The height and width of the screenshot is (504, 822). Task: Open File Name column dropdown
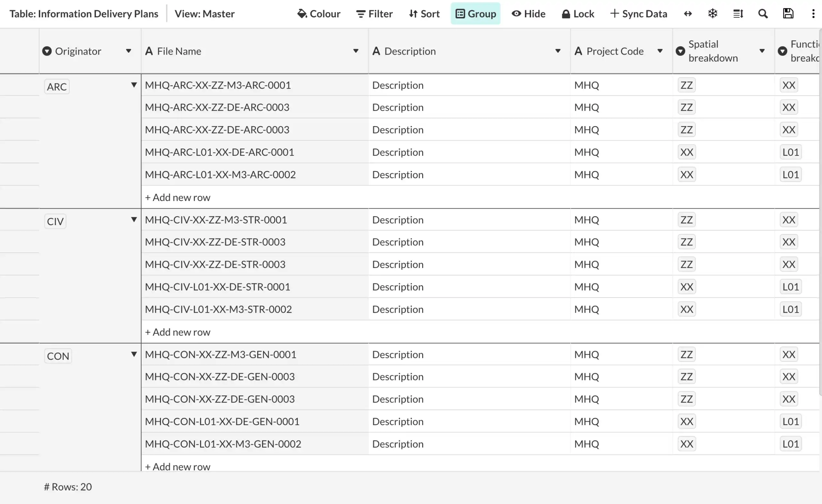tap(356, 51)
